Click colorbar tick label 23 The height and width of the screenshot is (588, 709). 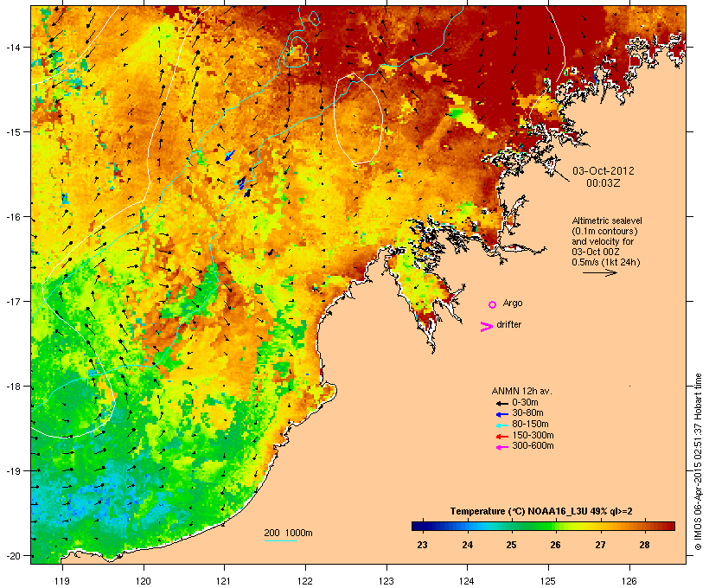tap(422, 545)
